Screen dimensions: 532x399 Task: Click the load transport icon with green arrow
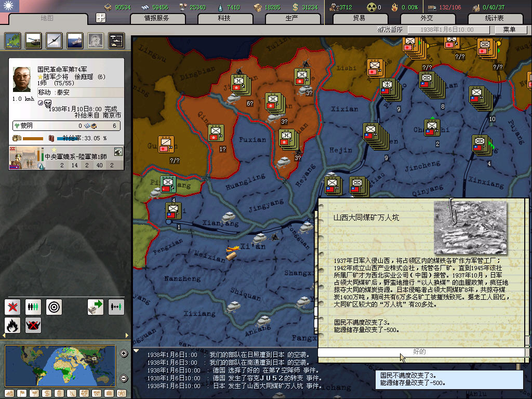(96, 307)
